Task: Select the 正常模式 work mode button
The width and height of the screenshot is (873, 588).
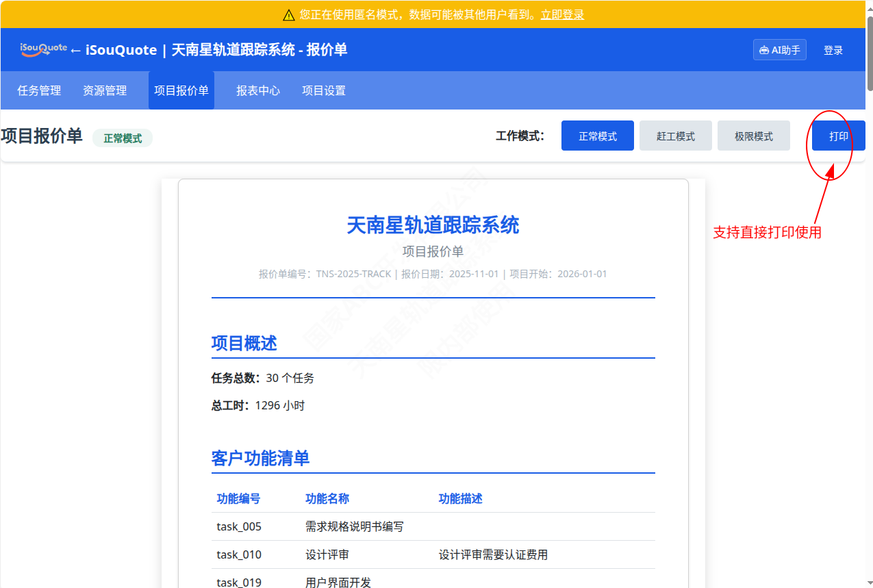Action: [597, 136]
